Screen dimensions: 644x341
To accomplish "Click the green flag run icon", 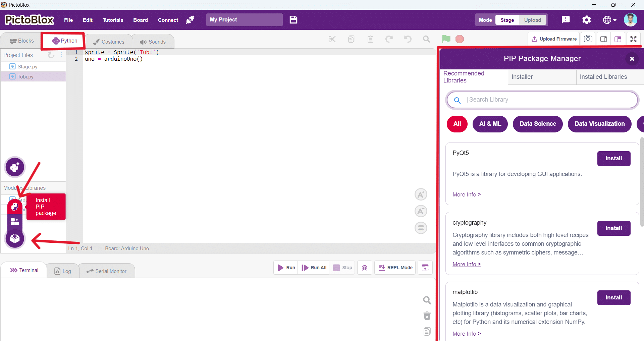I will [446, 39].
